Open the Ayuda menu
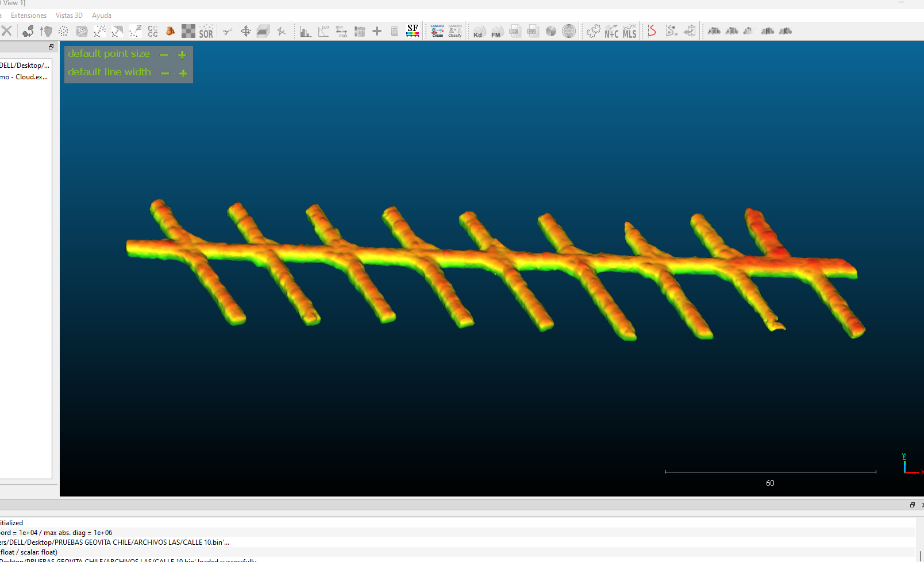The image size is (924, 562). 102,16
